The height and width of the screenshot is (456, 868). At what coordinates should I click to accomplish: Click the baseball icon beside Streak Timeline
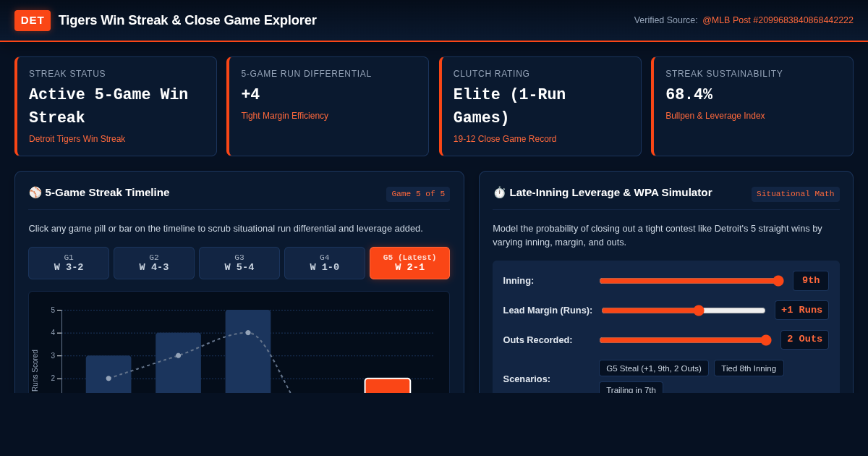pyautogui.click(x=35, y=193)
